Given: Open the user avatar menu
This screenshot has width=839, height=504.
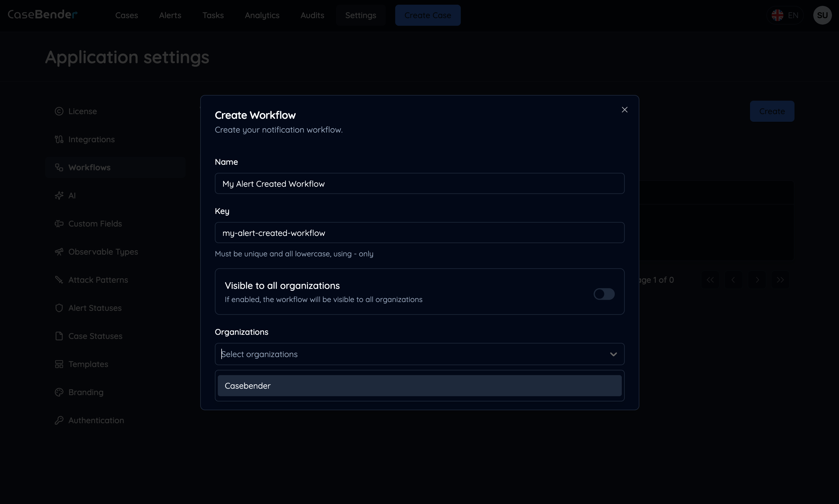Looking at the screenshot, I should pos(822,15).
